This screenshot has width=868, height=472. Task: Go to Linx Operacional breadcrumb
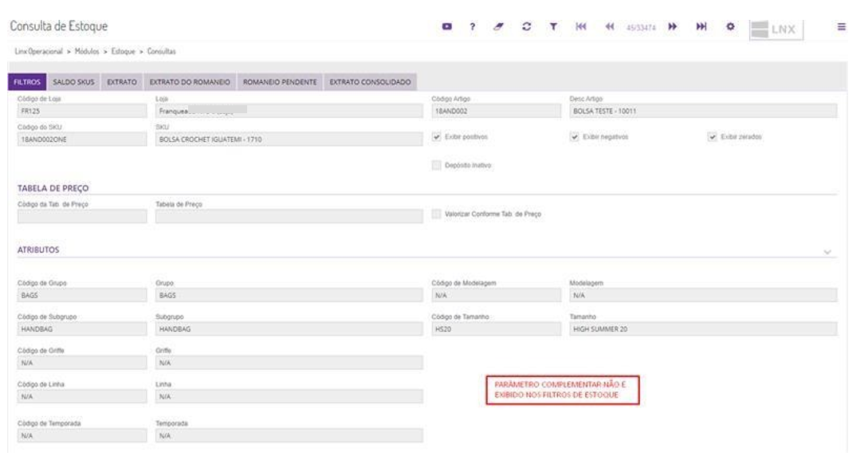39,52
